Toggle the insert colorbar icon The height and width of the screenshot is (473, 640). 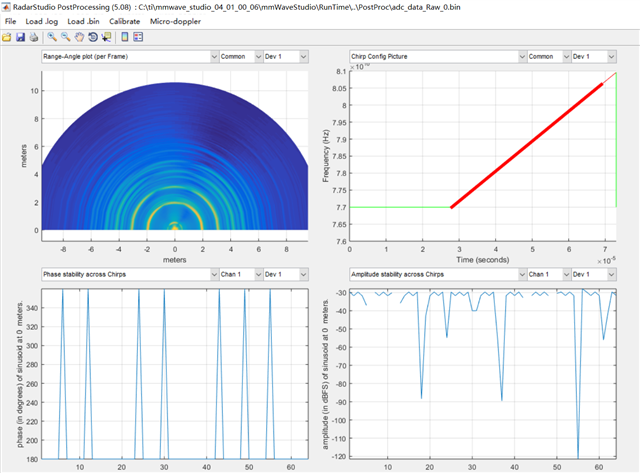click(x=124, y=37)
